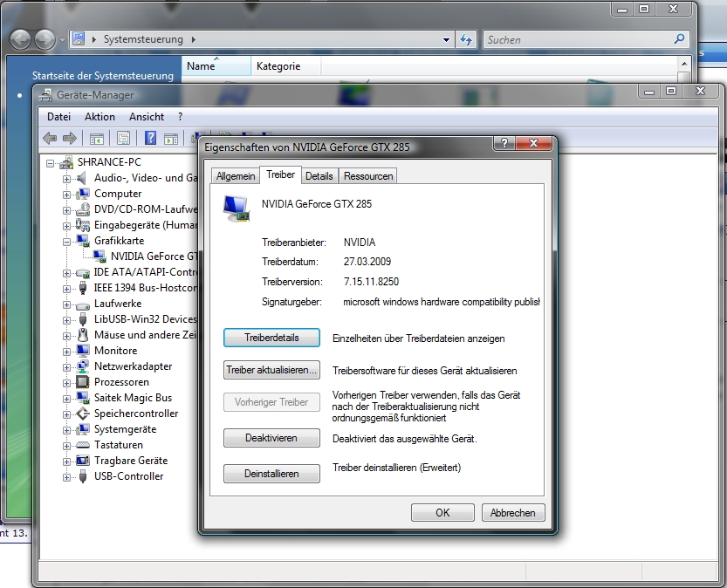Screen dimensions: 727x588
Task: Select the Monitore icon
Action: click(x=83, y=351)
